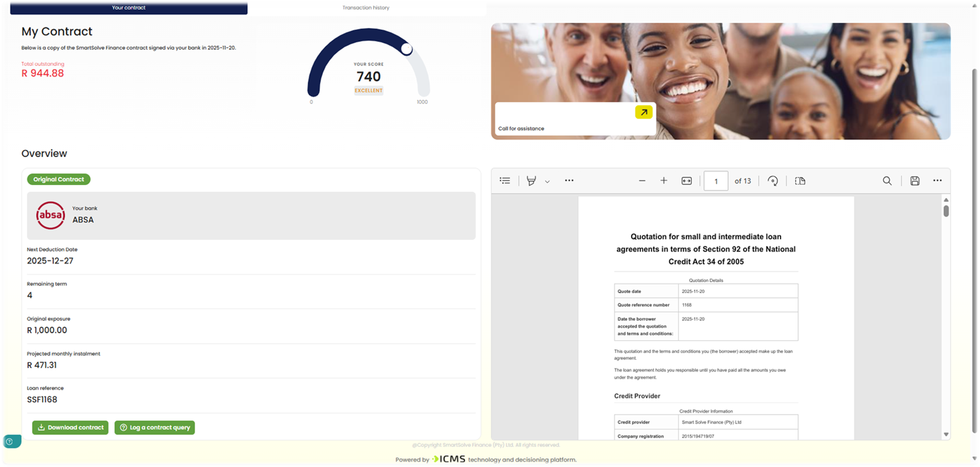Open the PDF table of contents
This screenshot has height=467, width=980.
[x=505, y=181]
